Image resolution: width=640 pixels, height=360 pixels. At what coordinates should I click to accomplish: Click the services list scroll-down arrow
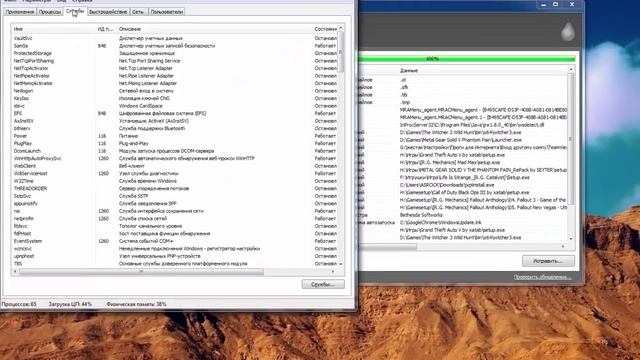coord(341,264)
